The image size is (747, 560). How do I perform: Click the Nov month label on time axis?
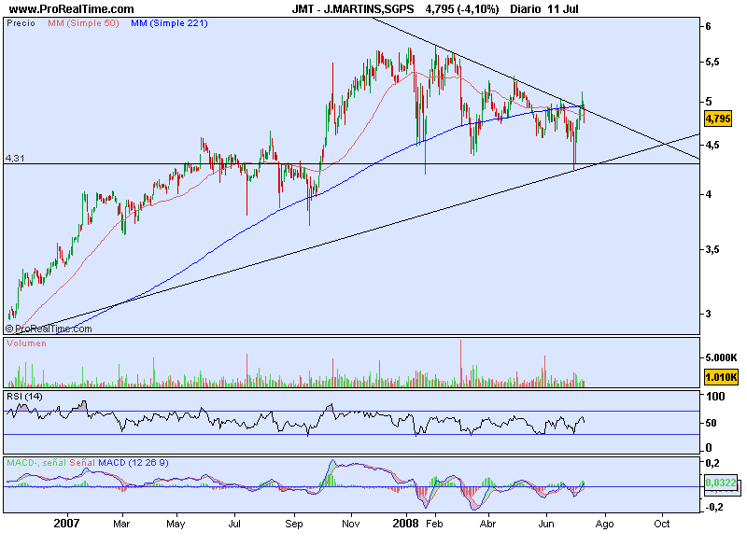[351, 524]
